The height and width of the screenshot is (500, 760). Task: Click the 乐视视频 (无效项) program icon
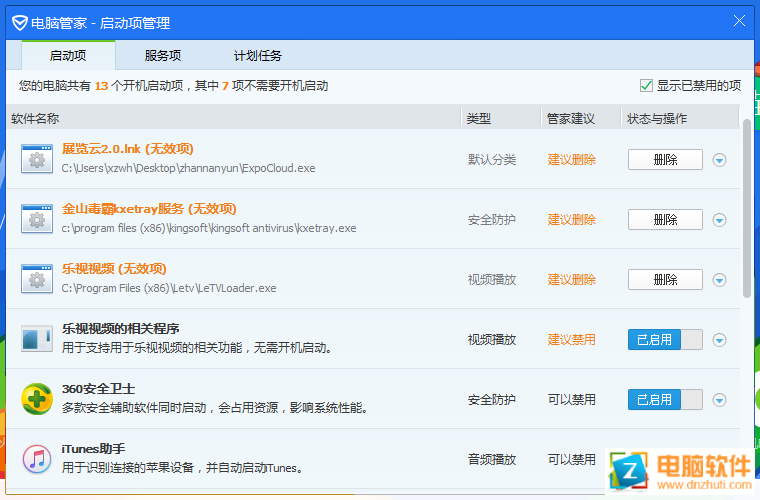click(x=37, y=279)
